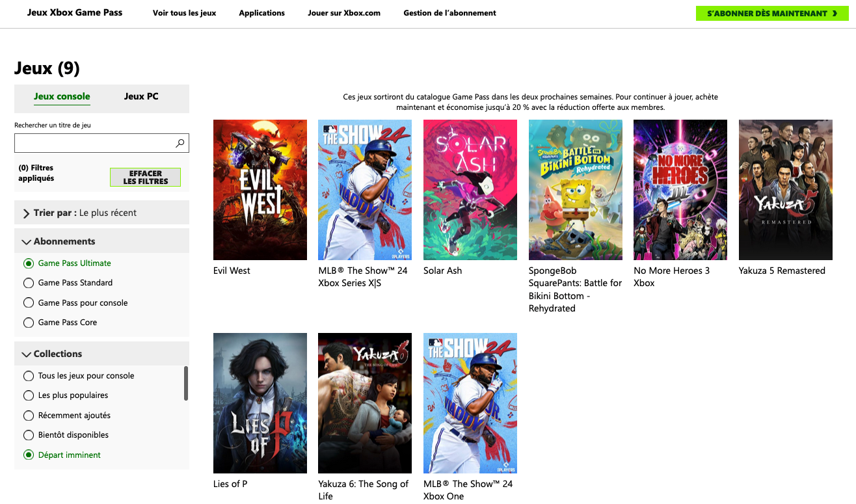Viewport: 856px width, 504px height.
Task: Switch to the Jeux PC tab
Action: (x=141, y=96)
